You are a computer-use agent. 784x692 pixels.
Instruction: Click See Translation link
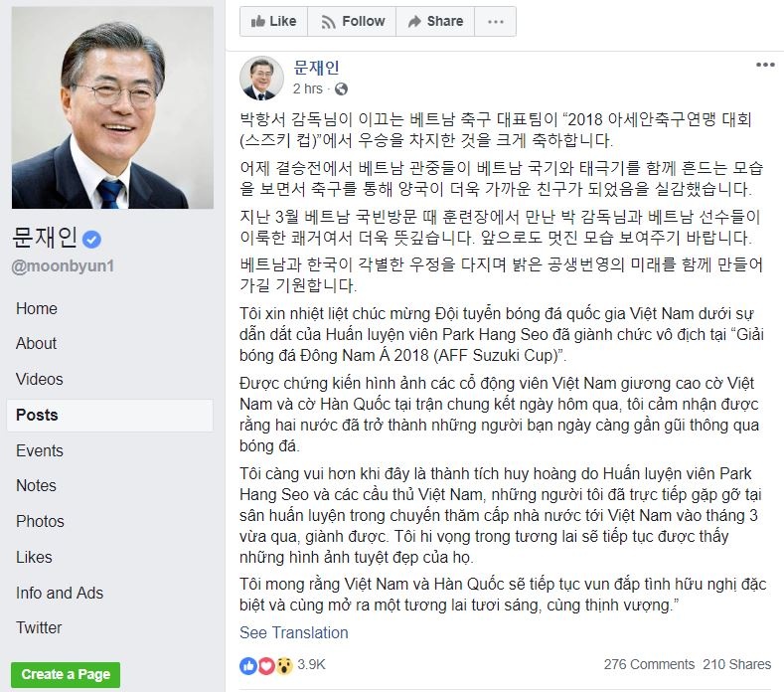293,632
